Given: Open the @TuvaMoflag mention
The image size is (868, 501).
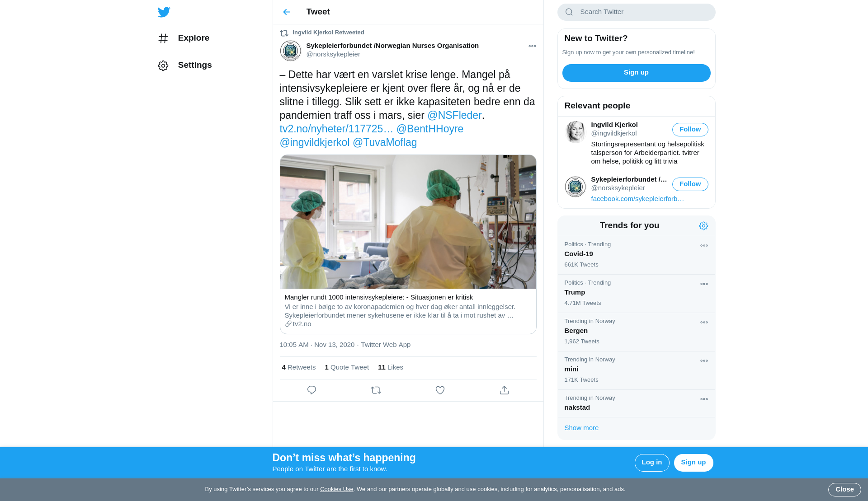Looking at the screenshot, I should (385, 142).
